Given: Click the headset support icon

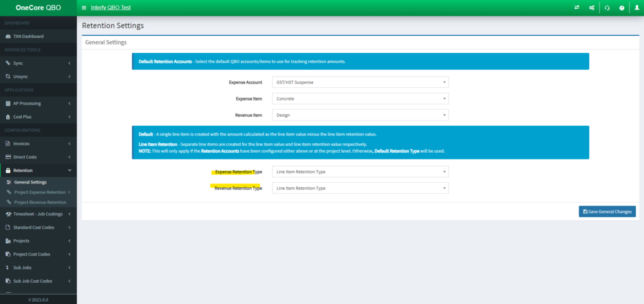Looking at the screenshot, I should [607, 8].
